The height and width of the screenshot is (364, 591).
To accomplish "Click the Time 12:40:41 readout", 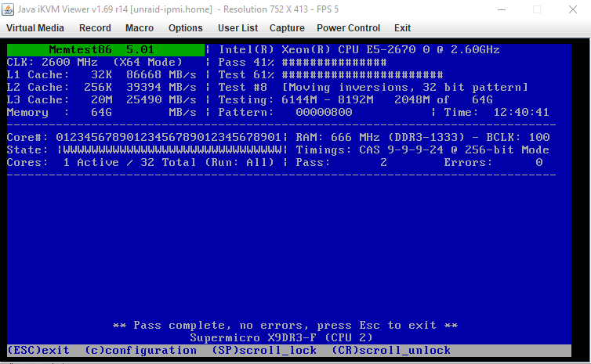I will pos(496,112).
